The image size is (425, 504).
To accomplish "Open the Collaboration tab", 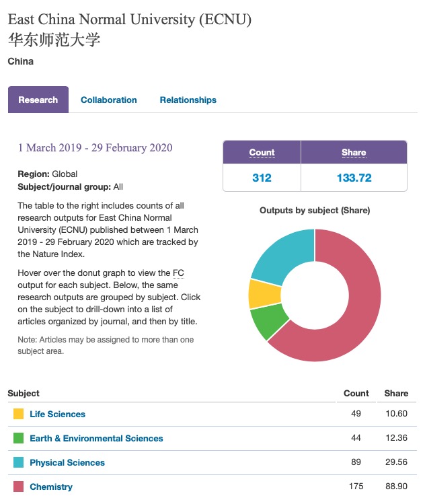I will pos(108,100).
